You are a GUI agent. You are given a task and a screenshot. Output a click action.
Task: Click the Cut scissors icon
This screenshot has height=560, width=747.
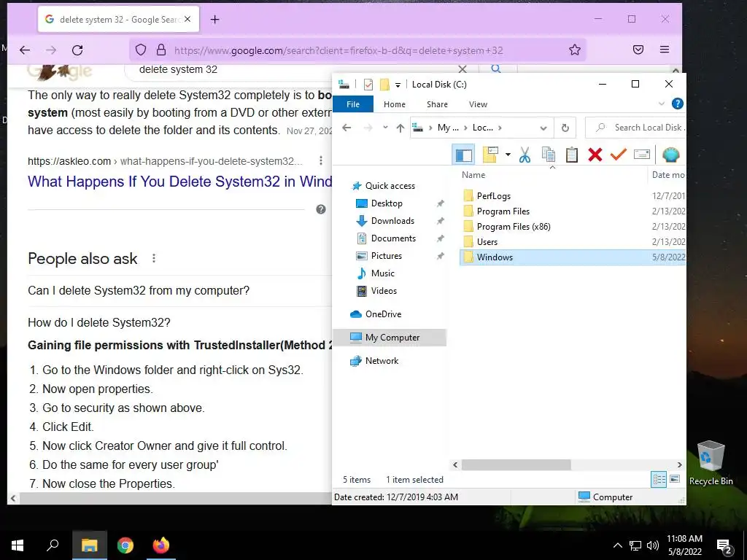525,155
